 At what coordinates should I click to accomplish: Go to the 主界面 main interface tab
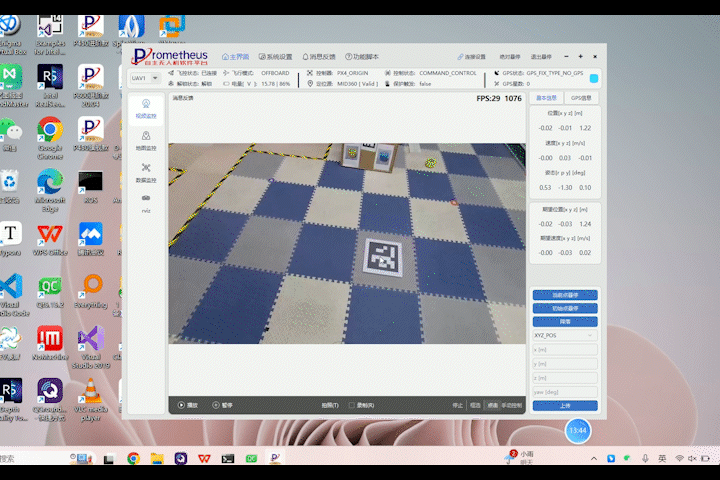236,56
